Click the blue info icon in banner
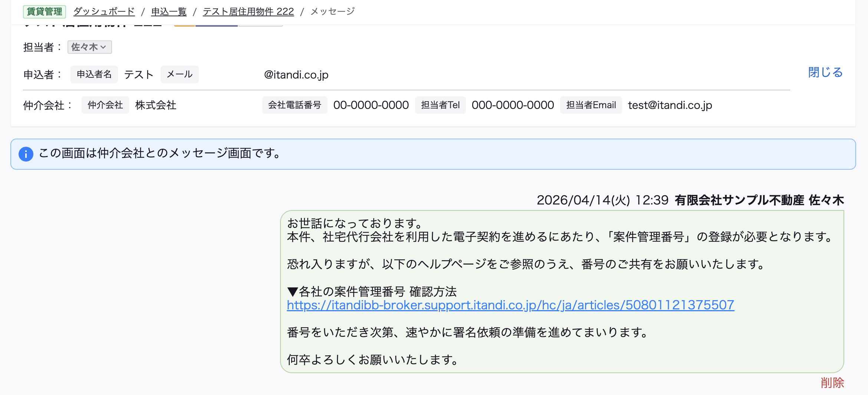 (26, 154)
